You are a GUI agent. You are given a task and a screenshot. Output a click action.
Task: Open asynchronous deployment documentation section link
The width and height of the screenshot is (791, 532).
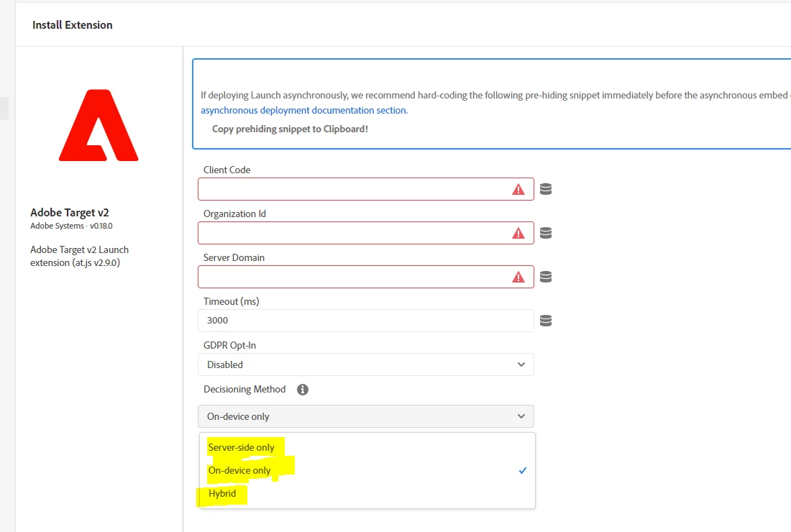coord(304,111)
